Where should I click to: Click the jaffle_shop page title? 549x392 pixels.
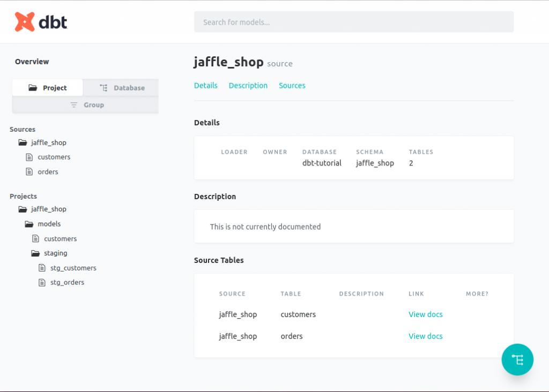click(x=228, y=62)
